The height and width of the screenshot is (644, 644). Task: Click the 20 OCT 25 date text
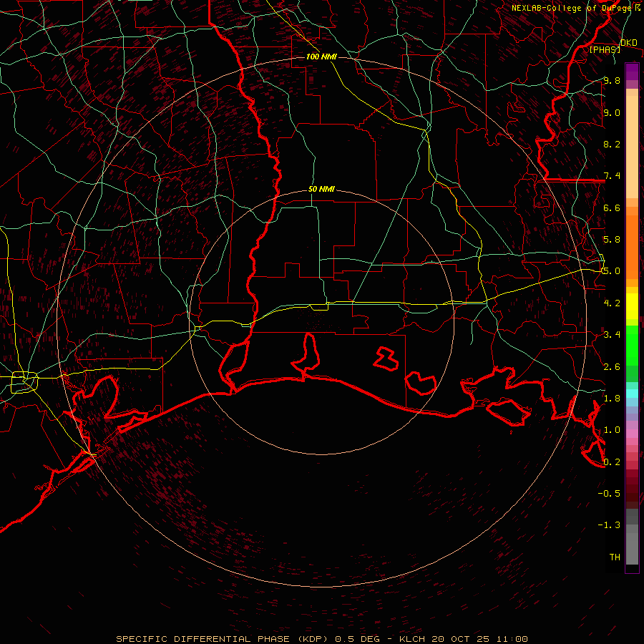click(x=461, y=639)
